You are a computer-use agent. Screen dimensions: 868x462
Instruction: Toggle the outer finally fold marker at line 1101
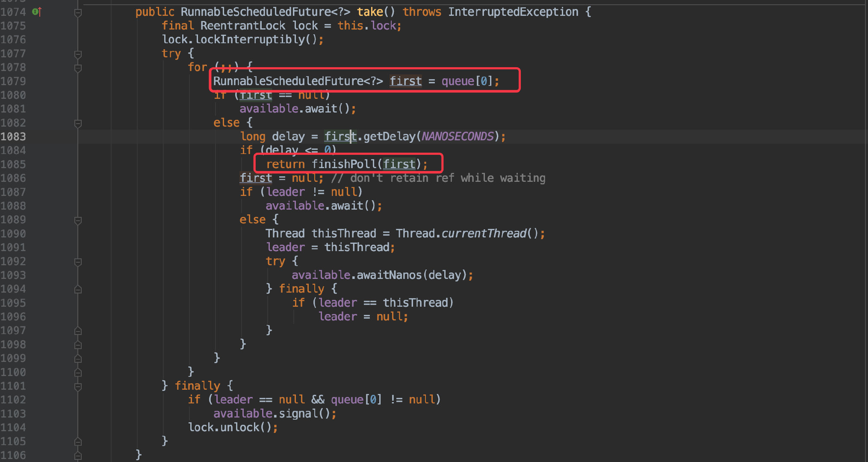pyautogui.click(x=78, y=387)
